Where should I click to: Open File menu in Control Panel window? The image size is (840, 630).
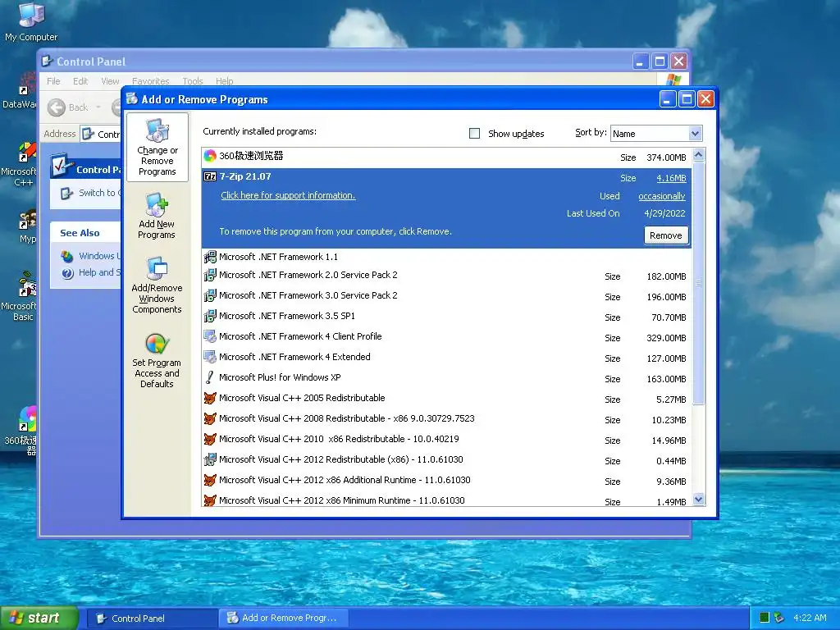53,81
